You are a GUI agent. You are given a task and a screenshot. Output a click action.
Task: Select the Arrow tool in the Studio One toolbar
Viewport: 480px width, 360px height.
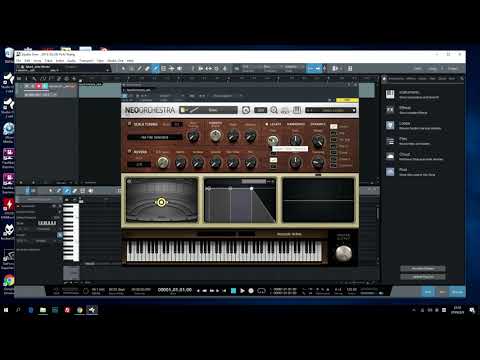[123, 68]
